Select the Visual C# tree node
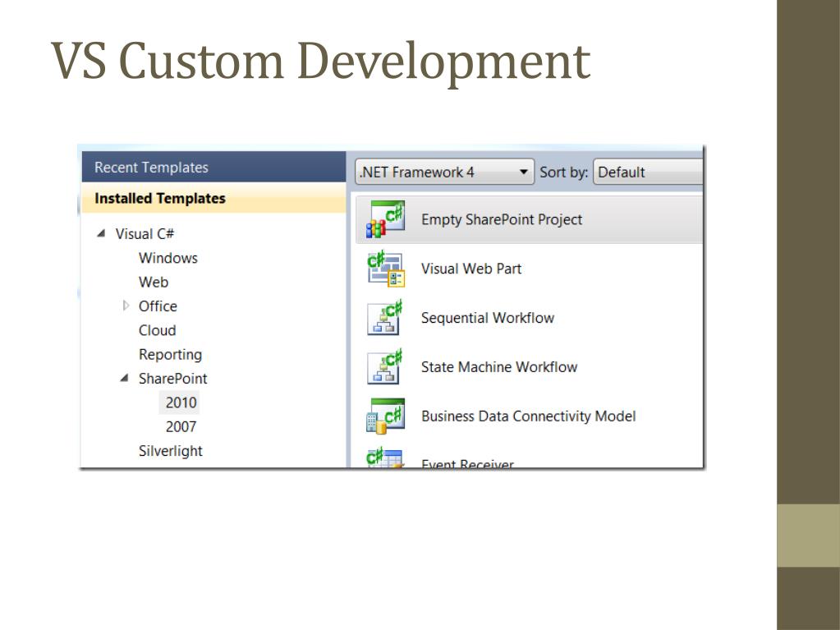Image resolution: width=840 pixels, height=630 pixels. [x=145, y=234]
